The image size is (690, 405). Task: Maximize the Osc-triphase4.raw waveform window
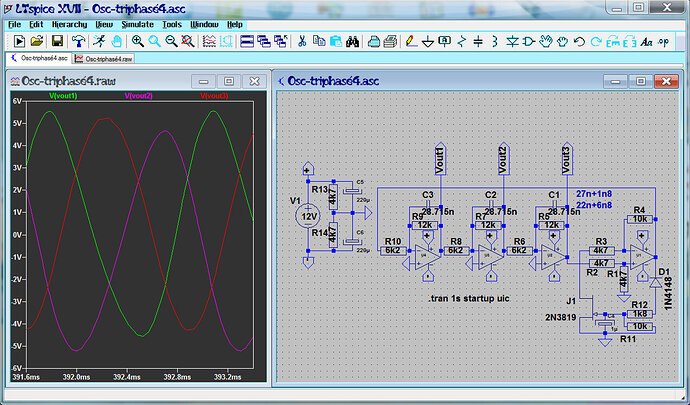229,81
